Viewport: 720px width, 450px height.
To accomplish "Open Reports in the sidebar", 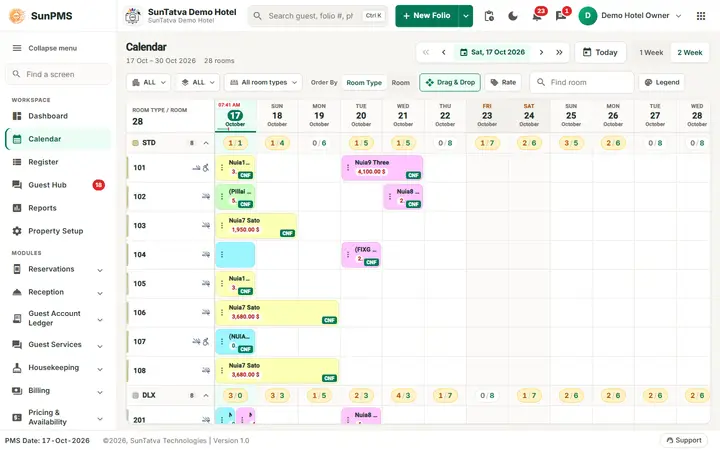I will (x=58, y=208).
